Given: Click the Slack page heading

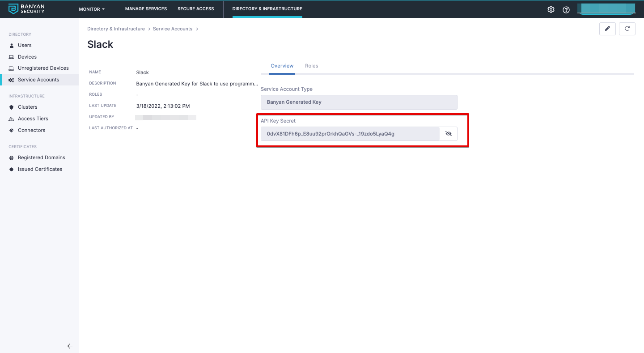Looking at the screenshot, I should click(x=100, y=45).
